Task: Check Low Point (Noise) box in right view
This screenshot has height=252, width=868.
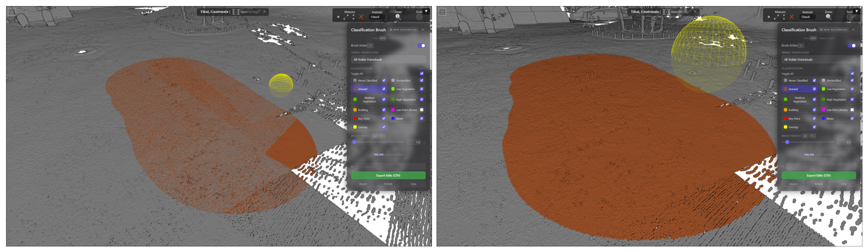Action: [852, 110]
